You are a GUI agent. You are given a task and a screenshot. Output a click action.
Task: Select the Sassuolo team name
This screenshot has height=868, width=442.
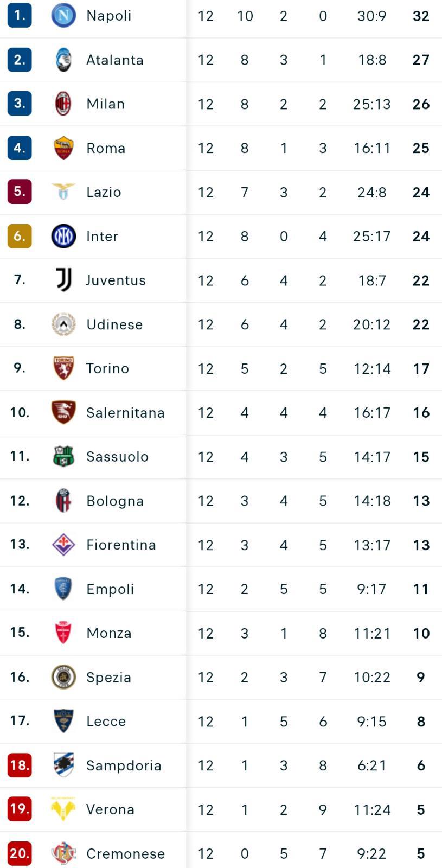point(117,457)
